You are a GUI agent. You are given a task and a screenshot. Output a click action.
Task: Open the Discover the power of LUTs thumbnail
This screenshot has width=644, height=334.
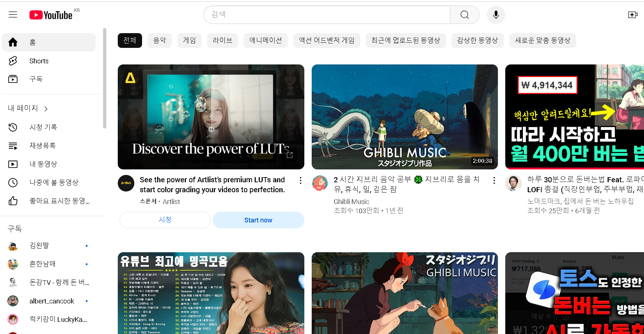tap(211, 117)
